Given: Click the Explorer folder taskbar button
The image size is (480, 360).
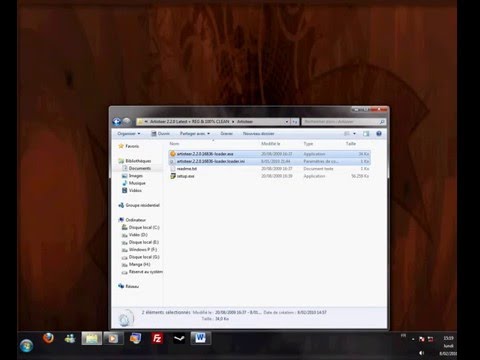Looking at the screenshot, I should pyautogui.click(x=92, y=339).
